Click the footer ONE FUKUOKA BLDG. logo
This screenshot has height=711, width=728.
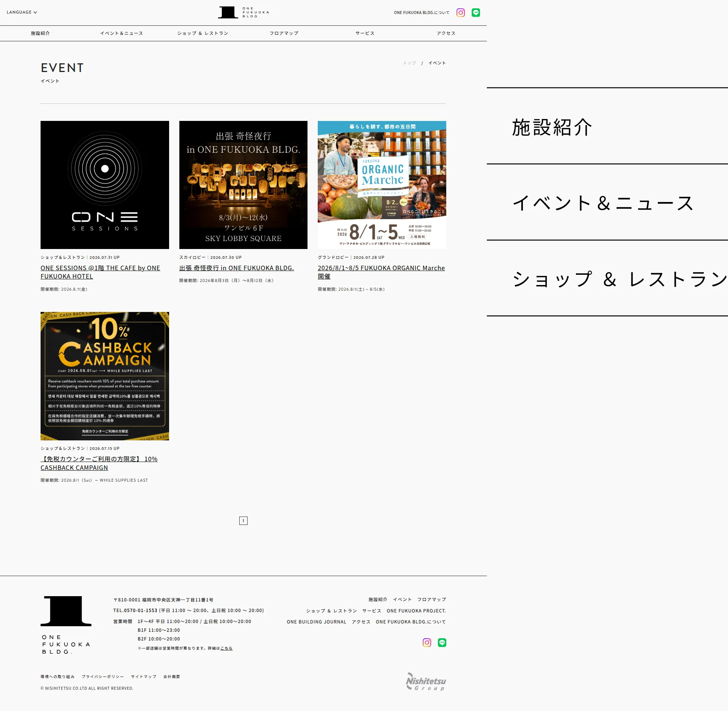coord(66,625)
